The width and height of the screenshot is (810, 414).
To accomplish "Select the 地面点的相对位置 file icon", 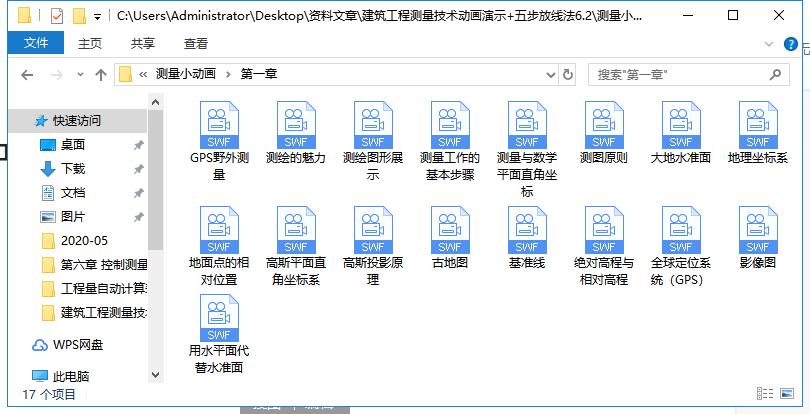I will 219,230.
